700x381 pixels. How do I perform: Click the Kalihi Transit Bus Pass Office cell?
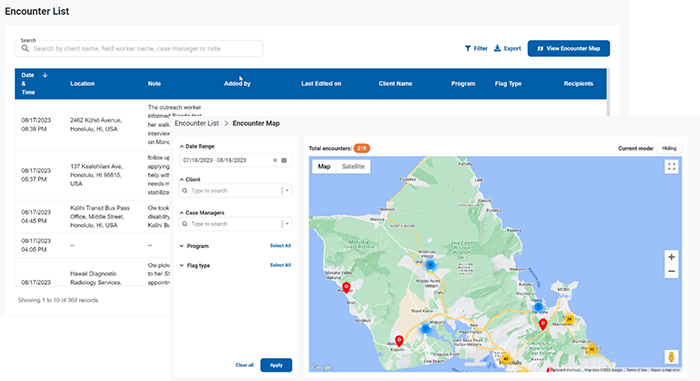tap(100, 217)
